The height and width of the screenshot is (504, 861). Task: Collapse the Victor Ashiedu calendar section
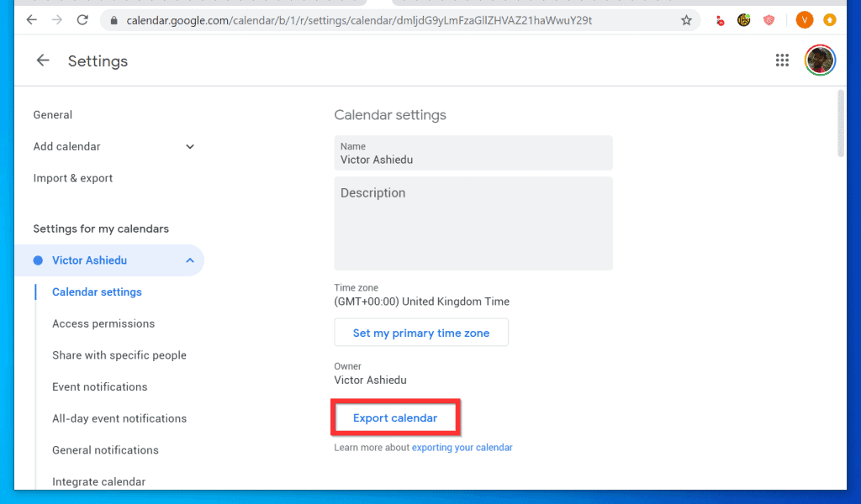pyautogui.click(x=190, y=261)
